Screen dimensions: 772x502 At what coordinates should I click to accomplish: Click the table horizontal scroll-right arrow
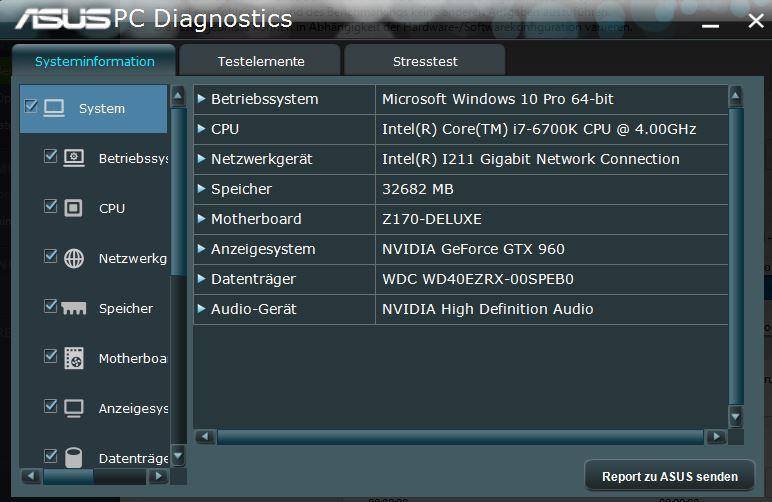pyautogui.click(x=716, y=437)
